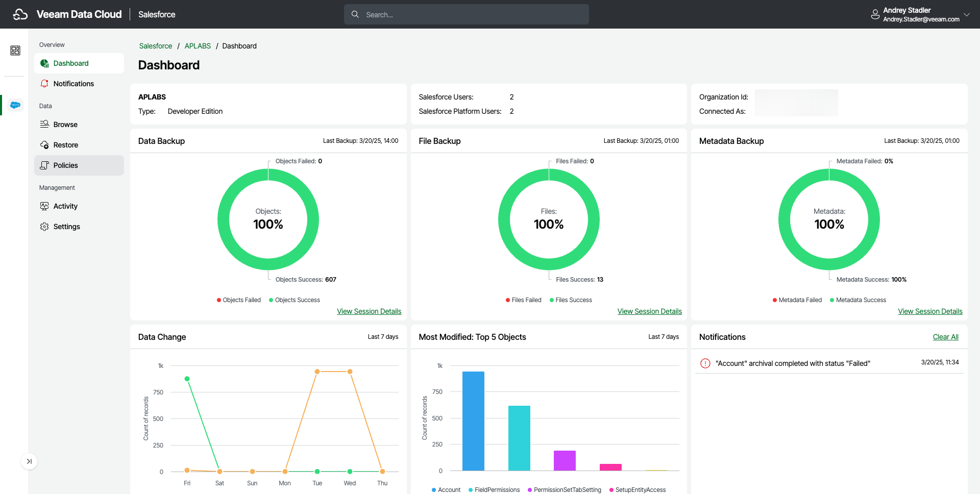The height and width of the screenshot is (494, 980).
Task: Expand the collapsed sidebar with arrow button
Action: (x=29, y=461)
